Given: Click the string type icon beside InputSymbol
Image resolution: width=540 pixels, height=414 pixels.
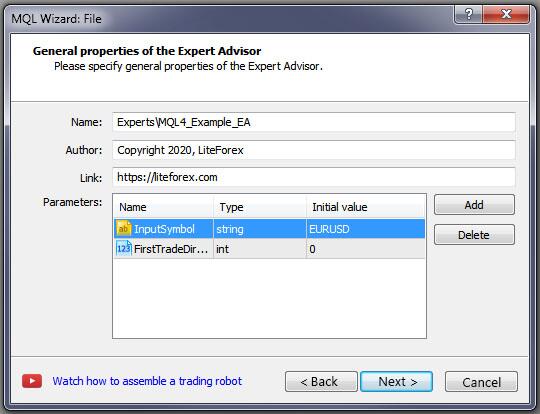Looking at the screenshot, I should (124, 228).
